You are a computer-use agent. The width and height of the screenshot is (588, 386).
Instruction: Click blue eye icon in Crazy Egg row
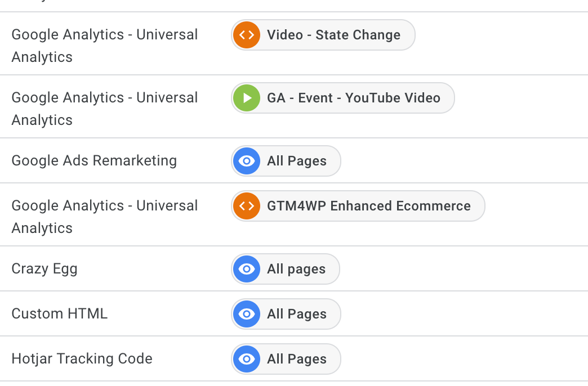(x=246, y=269)
